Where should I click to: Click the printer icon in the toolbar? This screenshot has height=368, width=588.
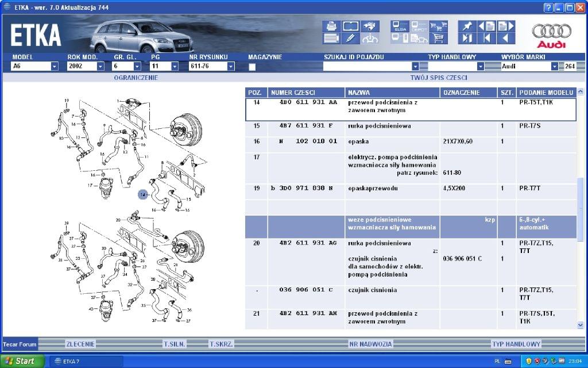point(331,26)
